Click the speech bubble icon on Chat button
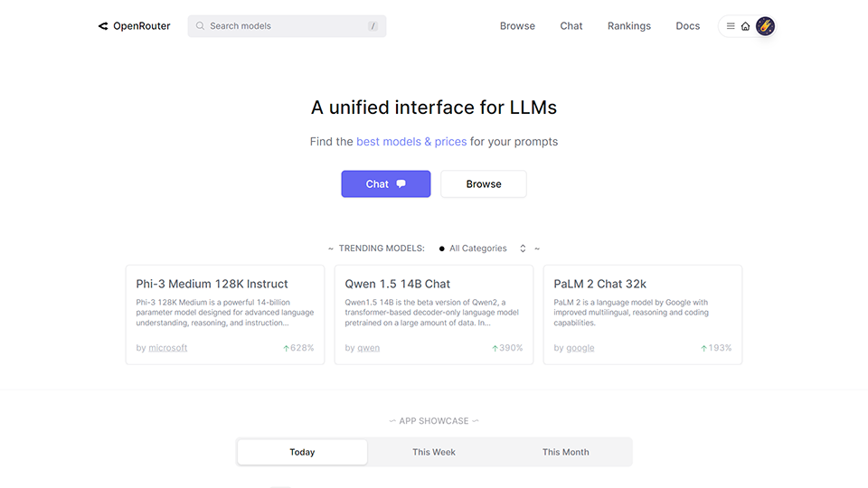This screenshot has height=488, width=868. [x=401, y=183]
